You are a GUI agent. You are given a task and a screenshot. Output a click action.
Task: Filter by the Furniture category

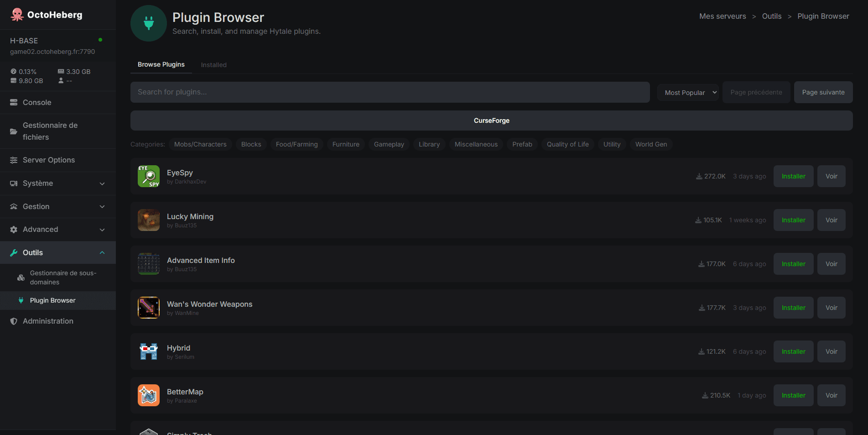[346, 144]
